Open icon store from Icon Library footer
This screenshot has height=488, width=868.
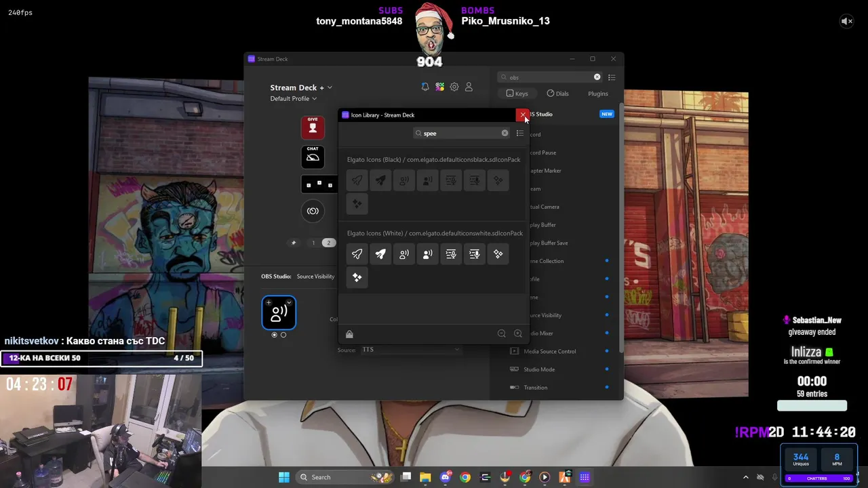click(349, 333)
